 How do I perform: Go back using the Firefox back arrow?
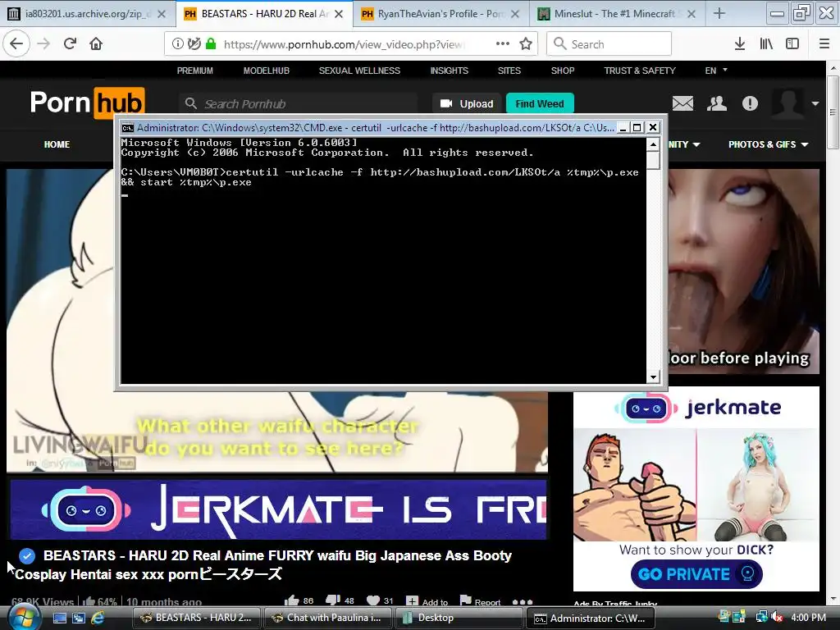16,44
